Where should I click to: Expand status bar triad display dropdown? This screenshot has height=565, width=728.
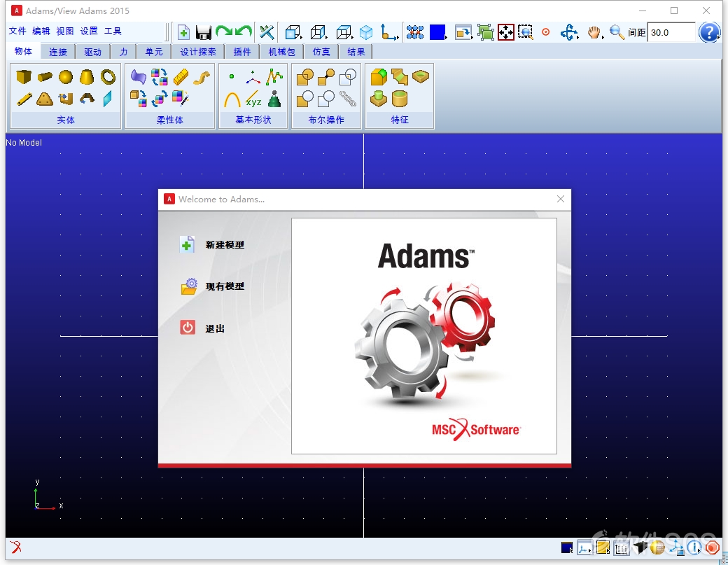[584, 548]
